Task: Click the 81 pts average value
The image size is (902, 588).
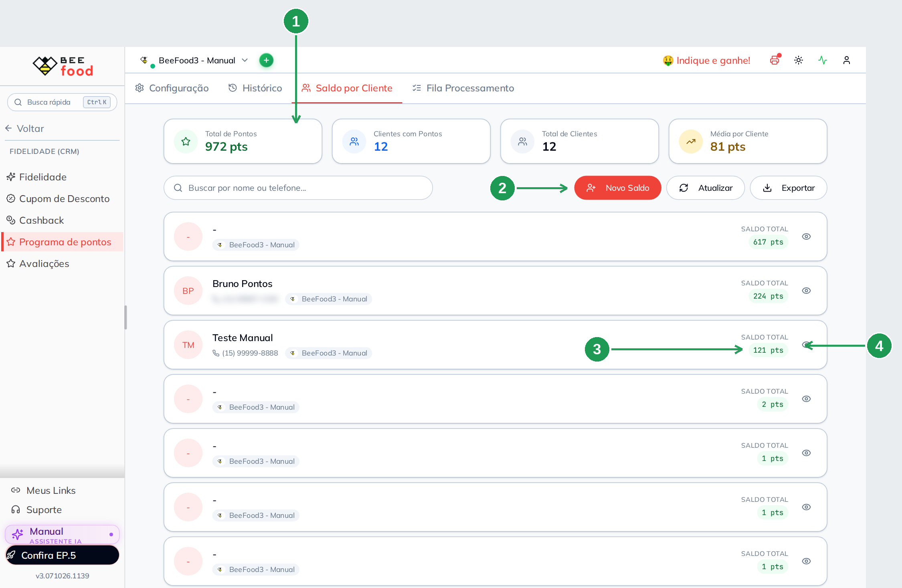Action: tap(728, 146)
